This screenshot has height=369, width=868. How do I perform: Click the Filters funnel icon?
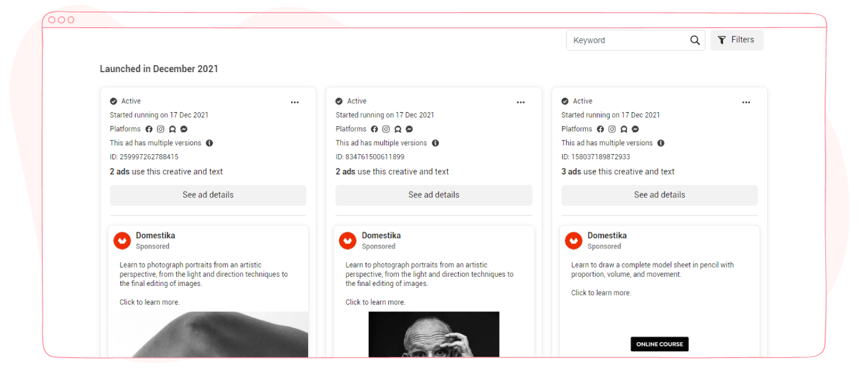(x=722, y=40)
